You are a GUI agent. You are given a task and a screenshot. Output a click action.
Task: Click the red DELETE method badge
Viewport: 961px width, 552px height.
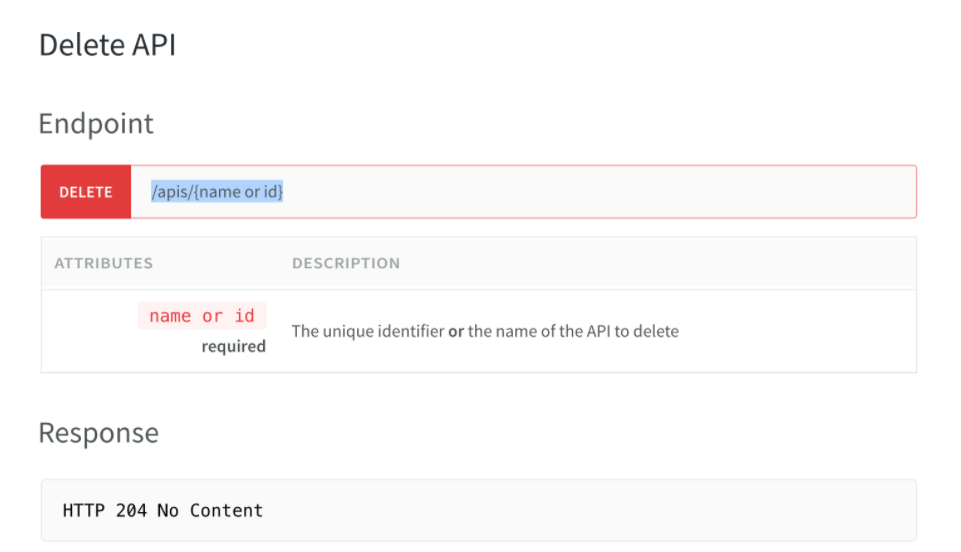pos(86,192)
